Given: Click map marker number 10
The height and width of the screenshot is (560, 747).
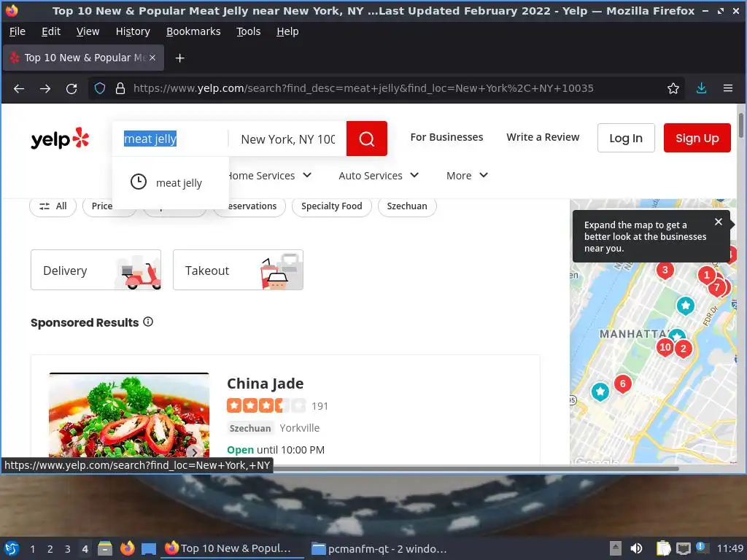Looking at the screenshot, I should [x=665, y=347].
